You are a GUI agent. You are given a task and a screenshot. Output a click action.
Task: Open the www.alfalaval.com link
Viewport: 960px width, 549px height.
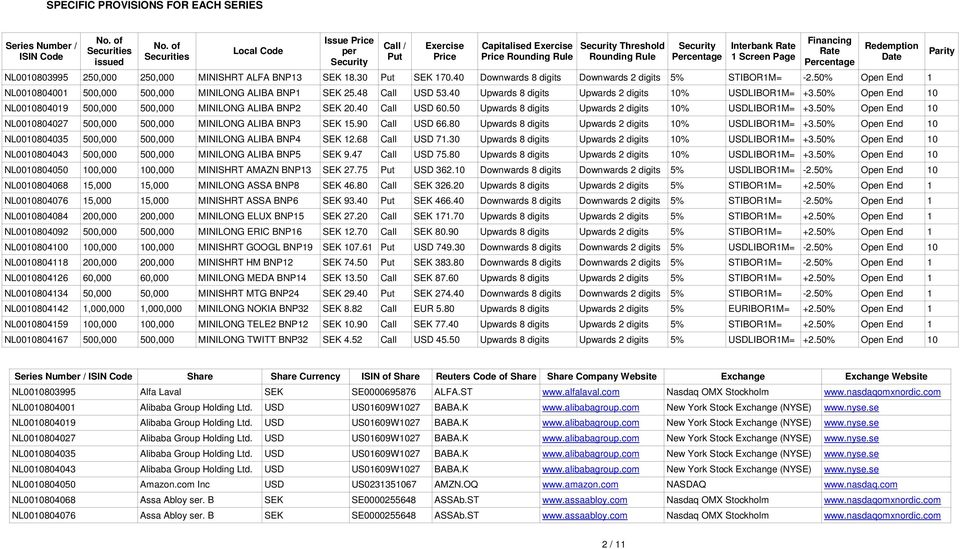[580, 392]
